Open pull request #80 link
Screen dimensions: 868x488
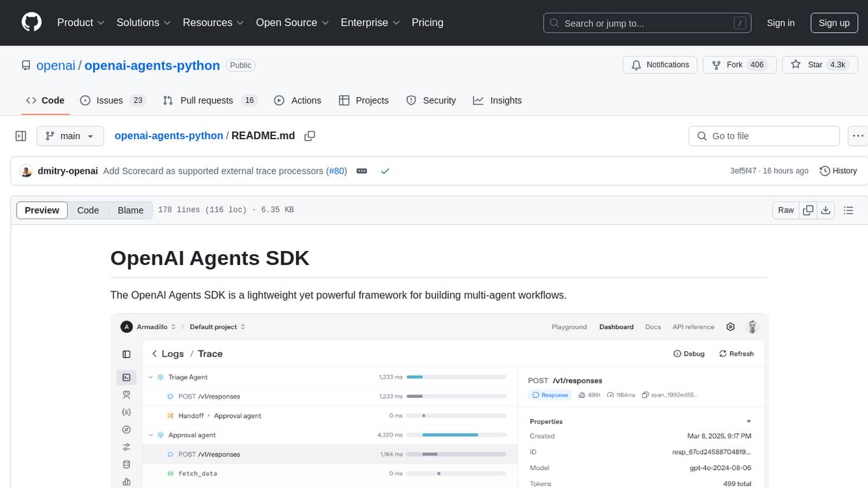[x=336, y=171]
